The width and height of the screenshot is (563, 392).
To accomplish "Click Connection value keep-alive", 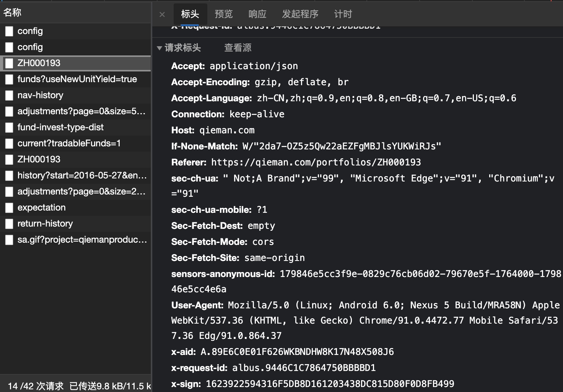I will 257,114.
